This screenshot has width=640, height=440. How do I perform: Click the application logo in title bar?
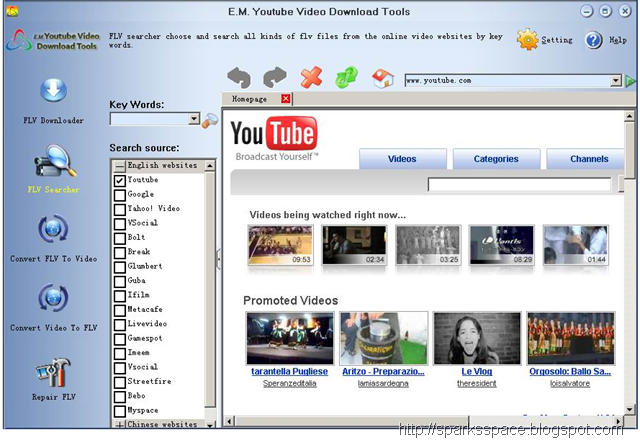(12, 11)
